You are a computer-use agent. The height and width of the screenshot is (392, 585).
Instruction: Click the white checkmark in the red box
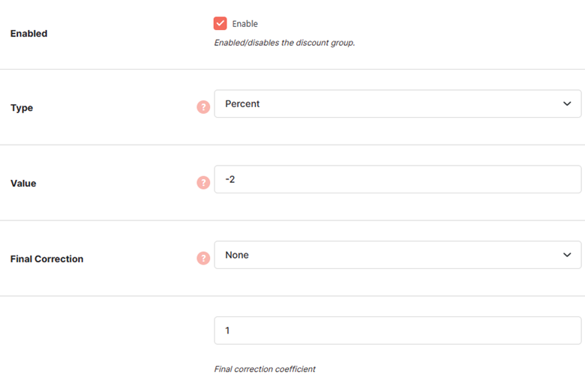(x=220, y=23)
